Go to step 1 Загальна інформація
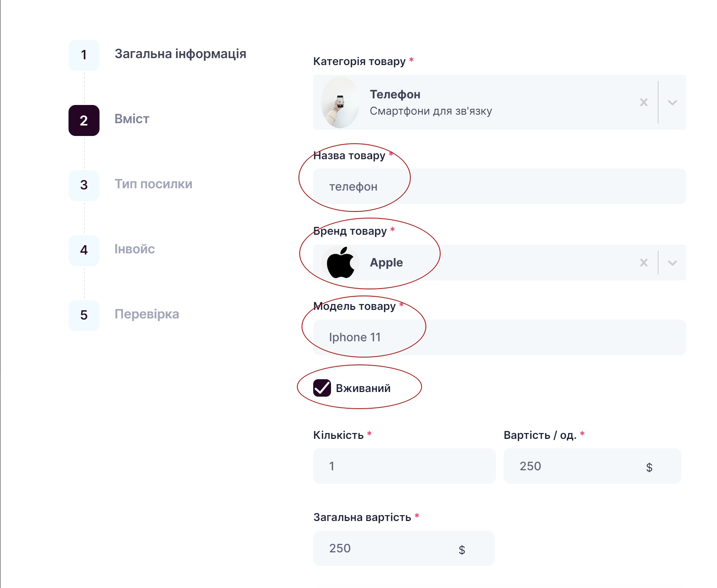Image resolution: width=717 pixels, height=588 pixels. click(180, 54)
